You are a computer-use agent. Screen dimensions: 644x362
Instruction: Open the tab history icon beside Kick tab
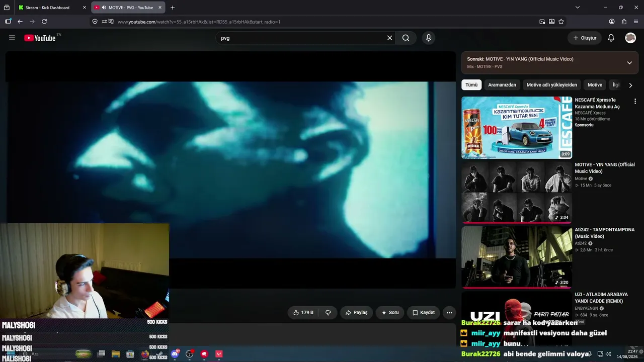[7, 8]
